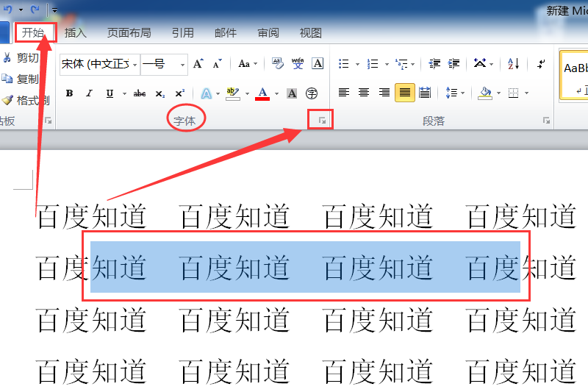Toggle Bold formatting
This screenshot has height=392, width=588.
(x=69, y=93)
